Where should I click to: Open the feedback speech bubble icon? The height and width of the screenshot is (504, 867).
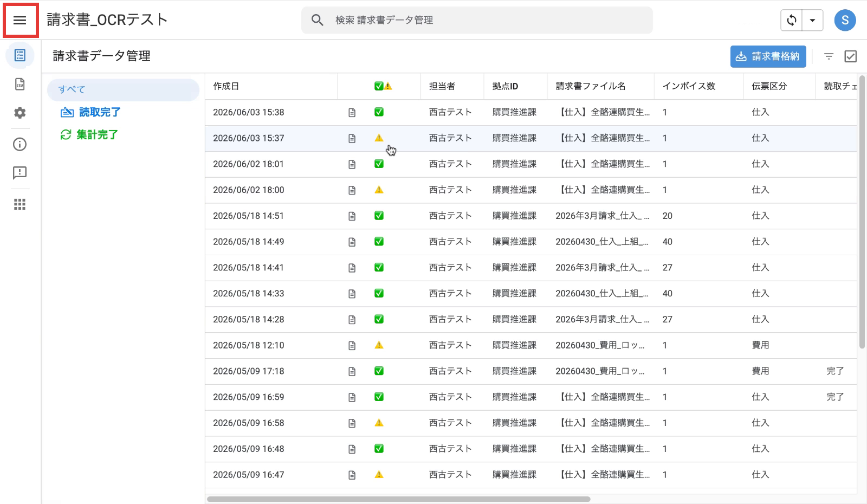[x=20, y=173]
